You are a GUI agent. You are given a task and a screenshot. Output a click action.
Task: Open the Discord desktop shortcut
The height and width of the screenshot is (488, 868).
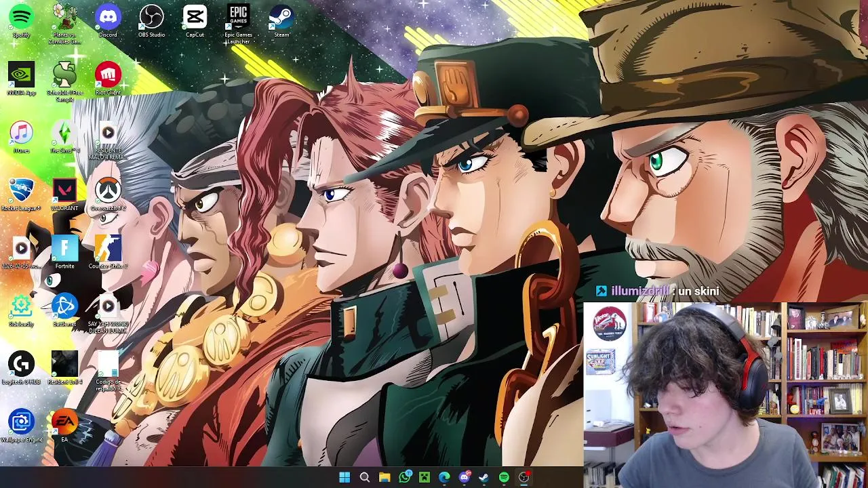108,21
